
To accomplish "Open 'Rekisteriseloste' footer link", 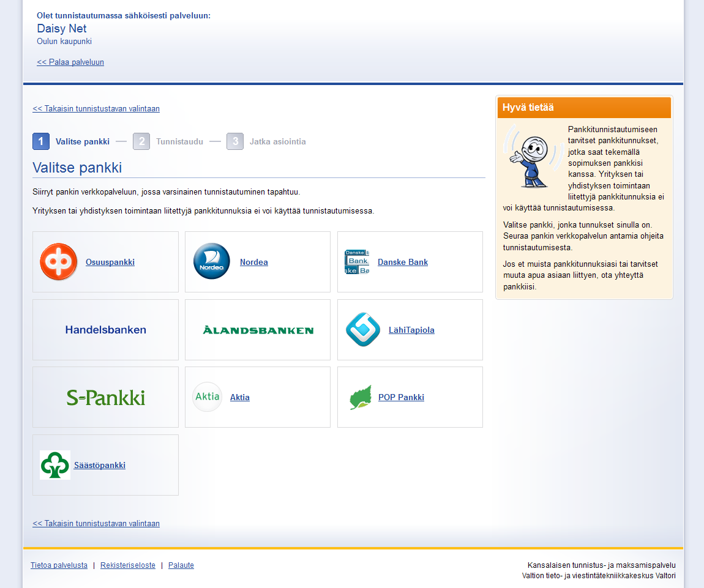I will coord(128,565).
